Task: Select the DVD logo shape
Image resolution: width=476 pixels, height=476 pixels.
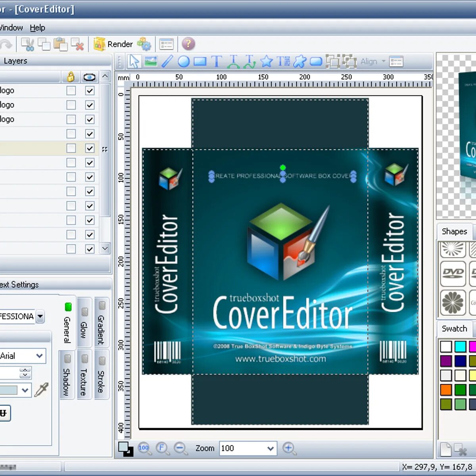Action: point(453,273)
